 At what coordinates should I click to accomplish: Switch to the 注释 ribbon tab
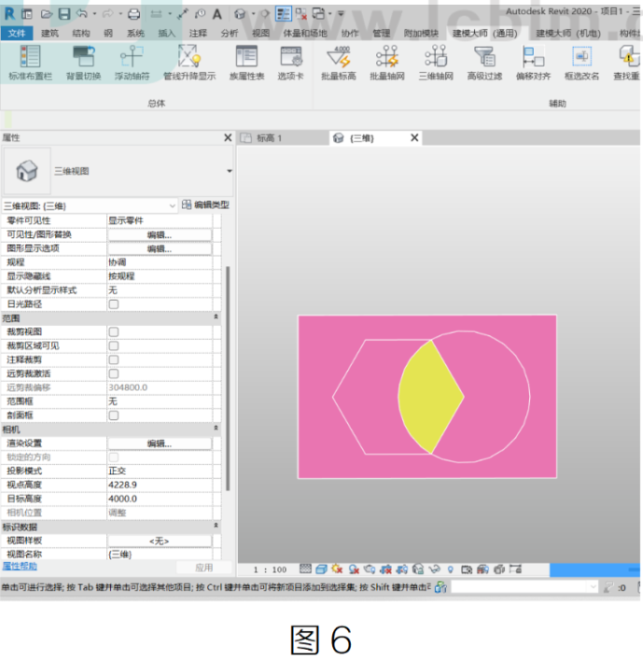click(198, 33)
